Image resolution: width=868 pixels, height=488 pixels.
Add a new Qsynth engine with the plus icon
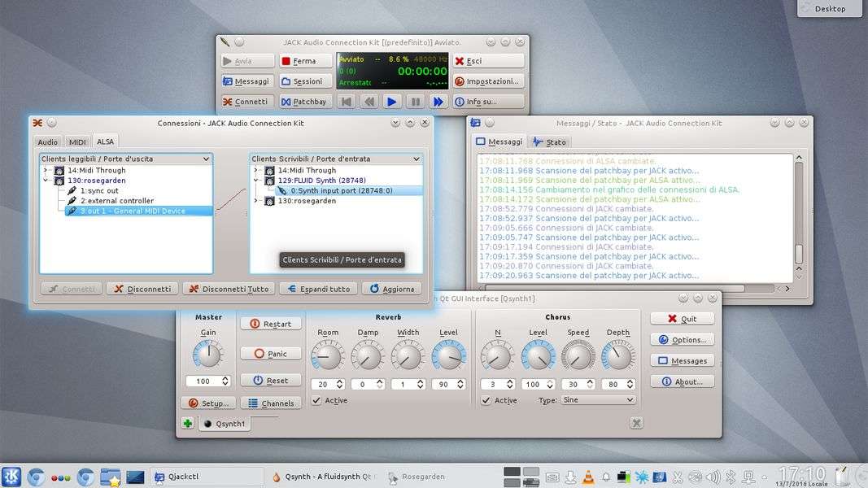coord(188,423)
